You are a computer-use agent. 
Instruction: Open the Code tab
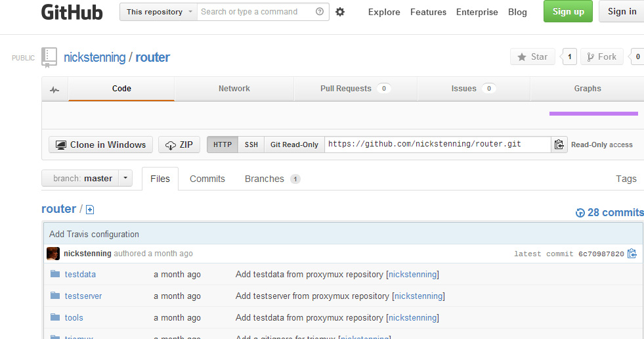coord(121,89)
